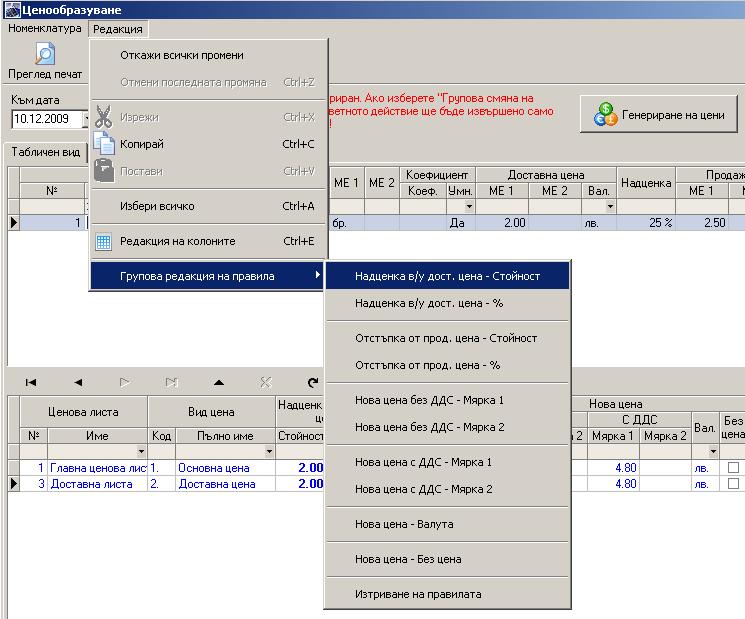
Task: Select Надценка в/у дост. цена - %
Action: coord(448,303)
